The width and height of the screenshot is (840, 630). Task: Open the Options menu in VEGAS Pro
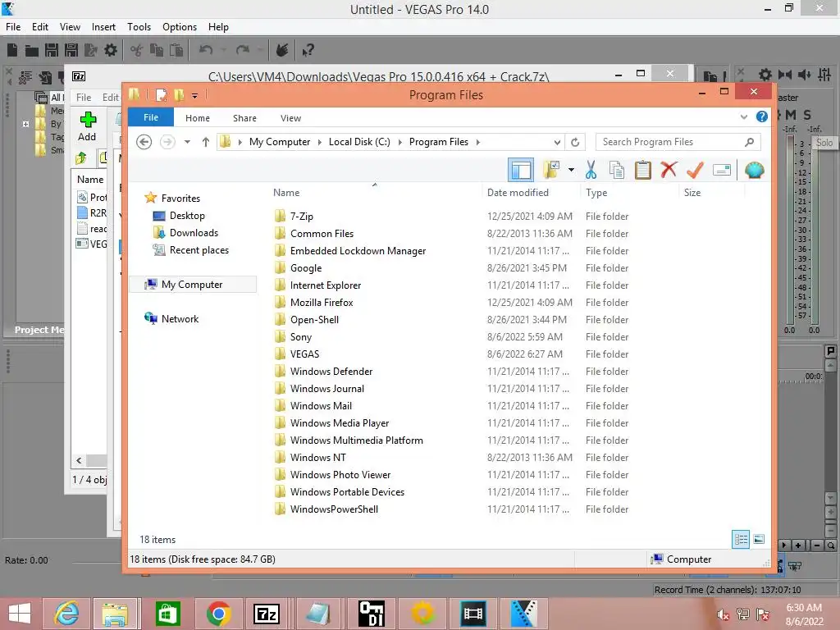(180, 27)
